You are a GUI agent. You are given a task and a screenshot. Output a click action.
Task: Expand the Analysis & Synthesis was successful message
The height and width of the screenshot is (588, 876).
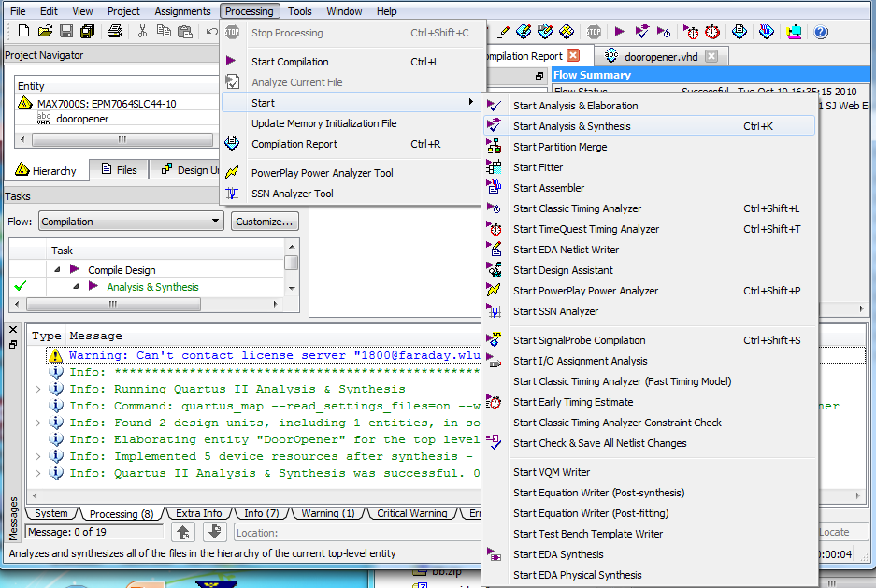pos(38,473)
